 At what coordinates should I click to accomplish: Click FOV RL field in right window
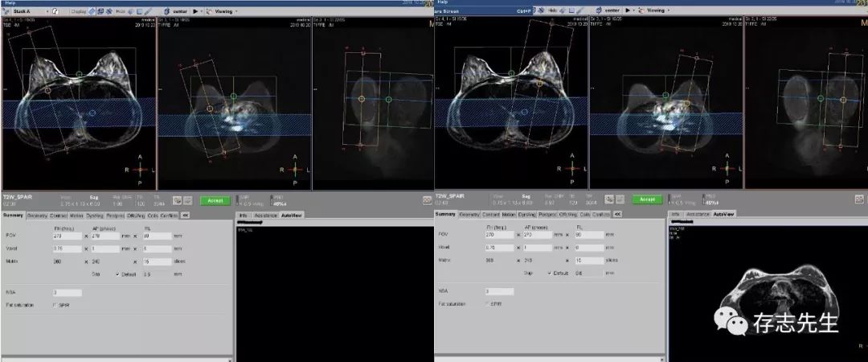tap(589, 235)
